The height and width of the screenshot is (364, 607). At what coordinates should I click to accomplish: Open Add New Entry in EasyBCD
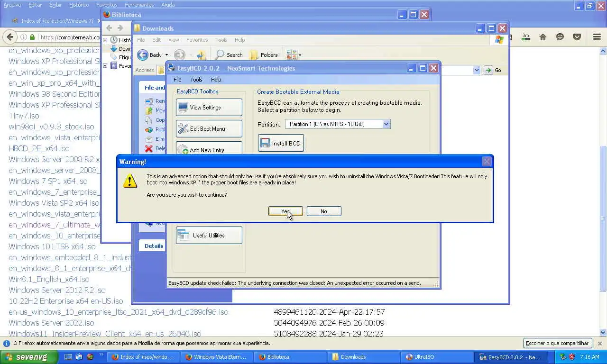[x=209, y=149]
